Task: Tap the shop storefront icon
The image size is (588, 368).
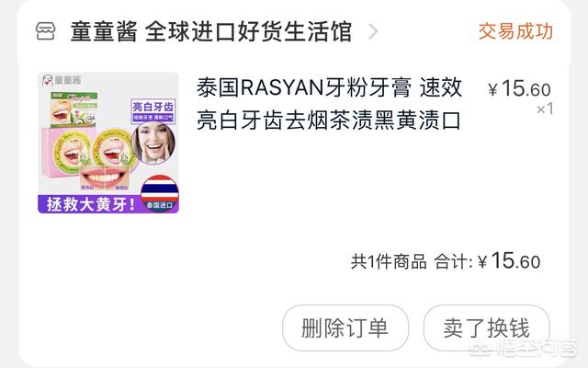Action: pyautogui.click(x=46, y=31)
